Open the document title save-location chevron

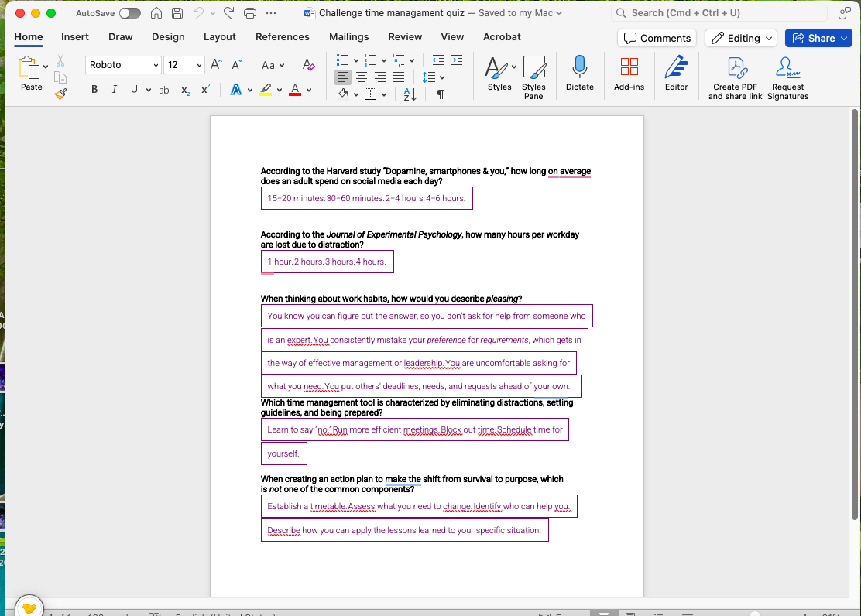559,13
